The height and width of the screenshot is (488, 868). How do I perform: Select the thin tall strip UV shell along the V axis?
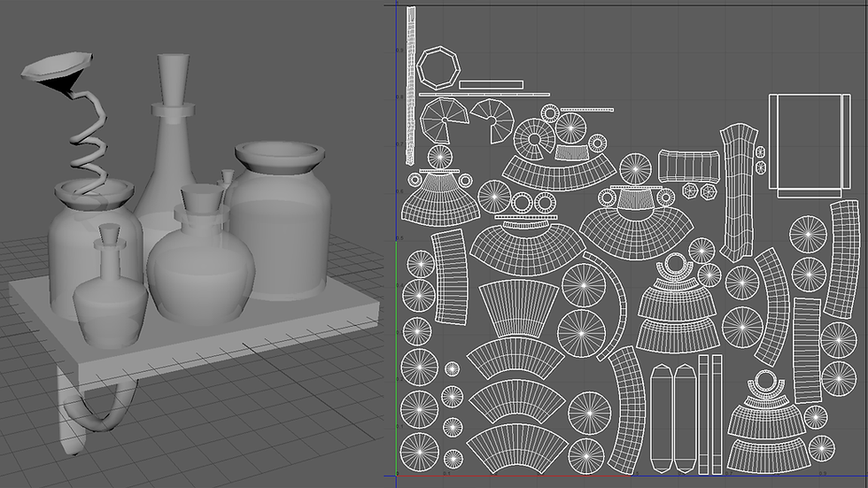411,86
